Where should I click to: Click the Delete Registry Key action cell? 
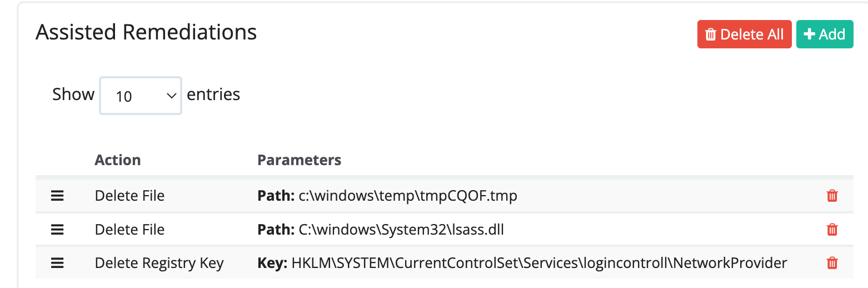pos(159,263)
